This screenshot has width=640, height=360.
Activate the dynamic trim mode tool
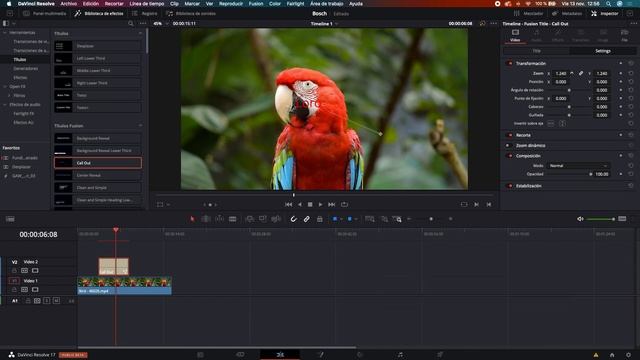coord(219,219)
